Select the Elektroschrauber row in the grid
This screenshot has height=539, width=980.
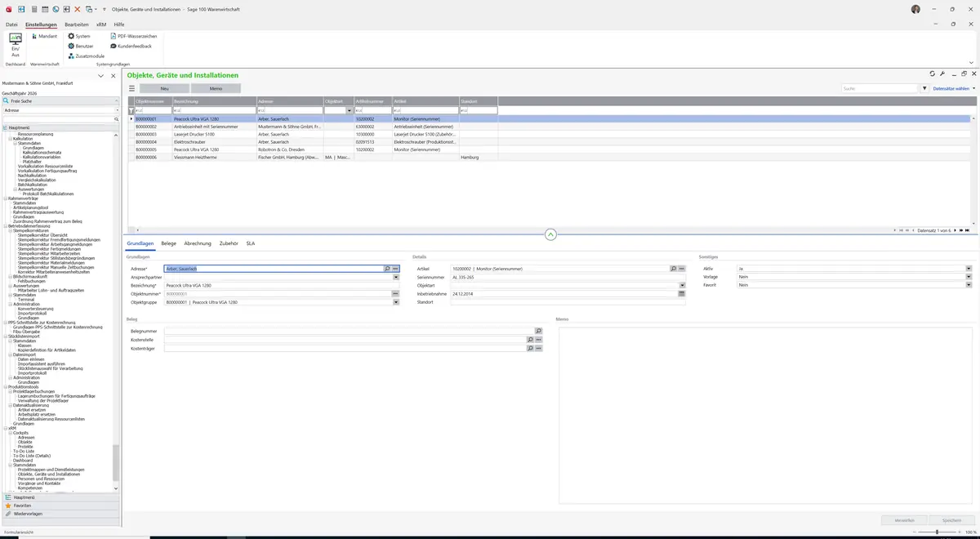550,142
